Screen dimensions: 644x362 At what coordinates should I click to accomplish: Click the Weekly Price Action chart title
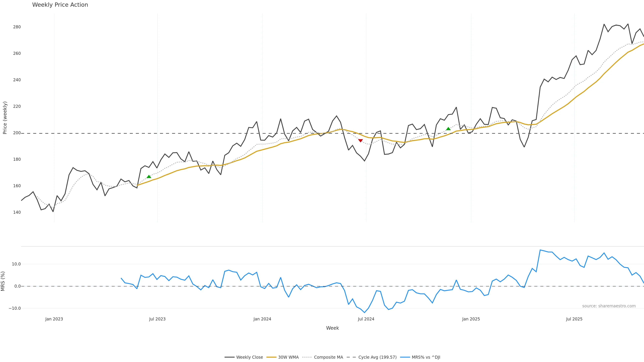tap(60, 5)
